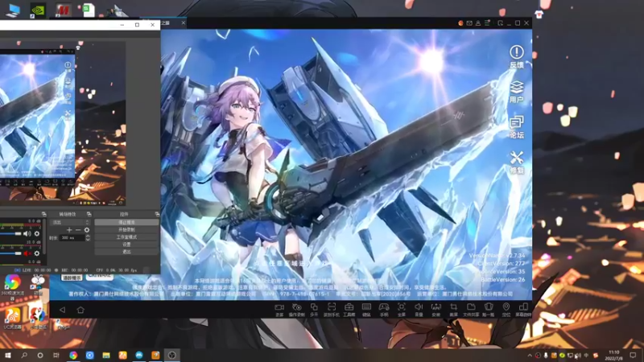
Task: Open hamburger menu in emulator title bar
Action: point(487,23)
